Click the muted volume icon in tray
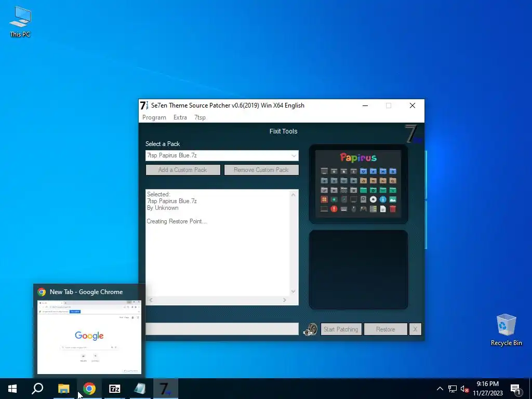The height and width of the screenshot is (399, 532). coord(464,389)
